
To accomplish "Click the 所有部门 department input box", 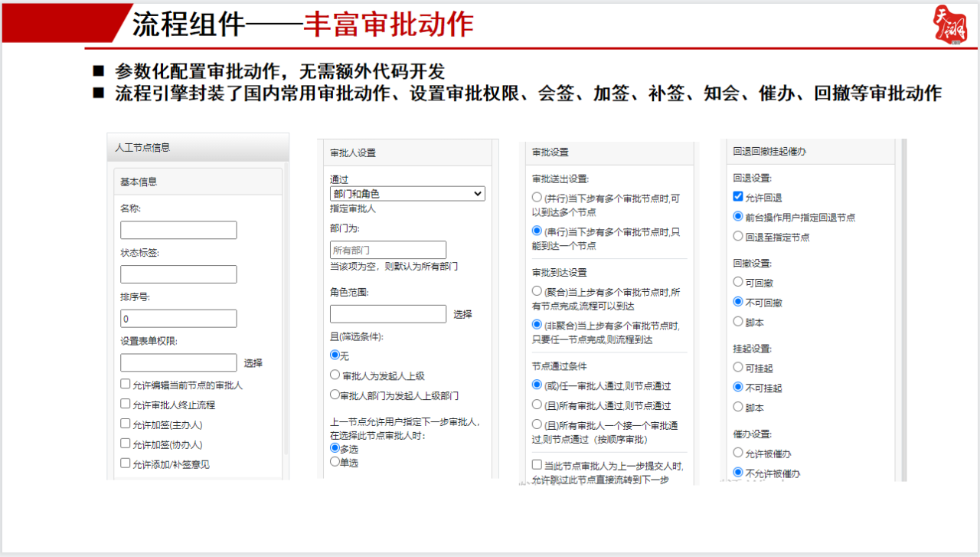I will (388, 250).
